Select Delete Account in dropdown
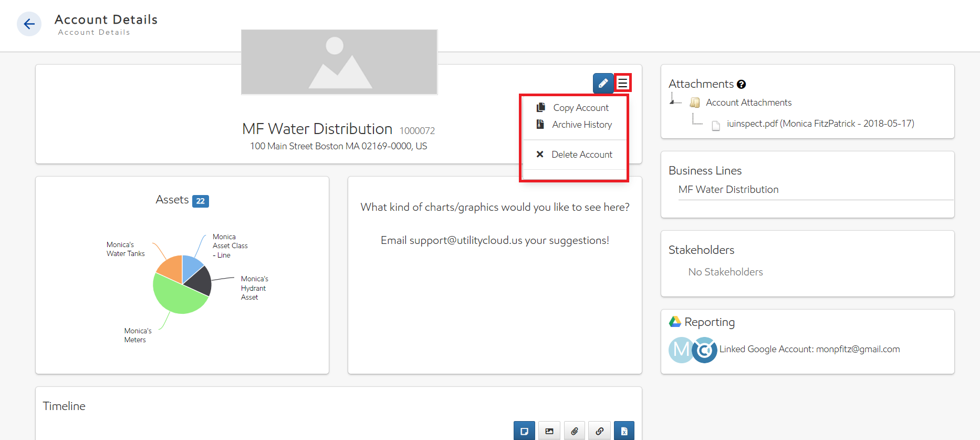The height and width of the screenshot is (440, 980). [x=581, y=155]
